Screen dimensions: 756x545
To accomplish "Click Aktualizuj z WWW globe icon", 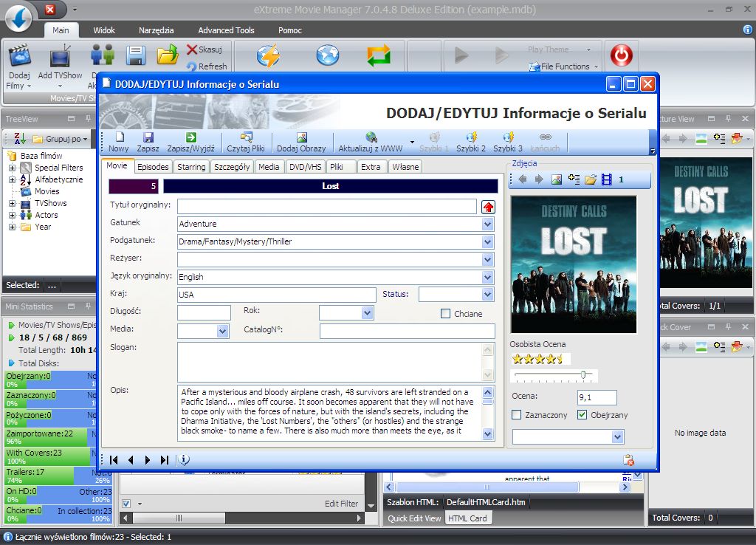I will pyautogui.click(x=371, y=137).
